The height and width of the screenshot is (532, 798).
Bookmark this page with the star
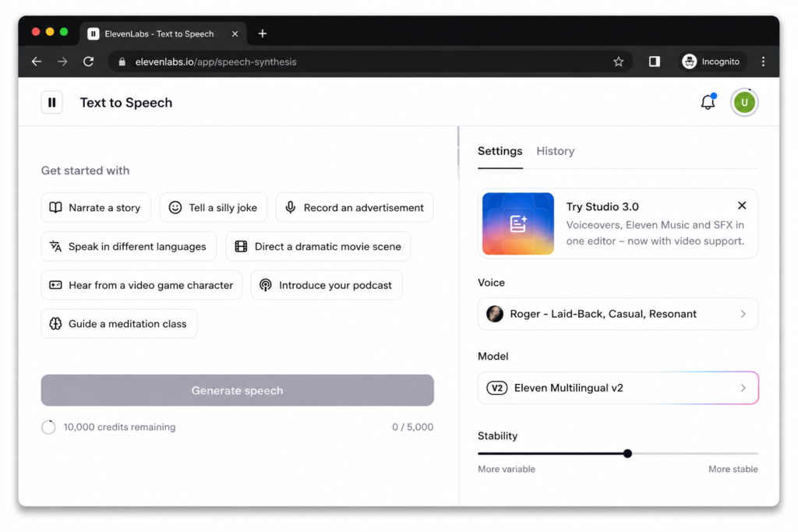pyautogui.click(x=618, y=62)
